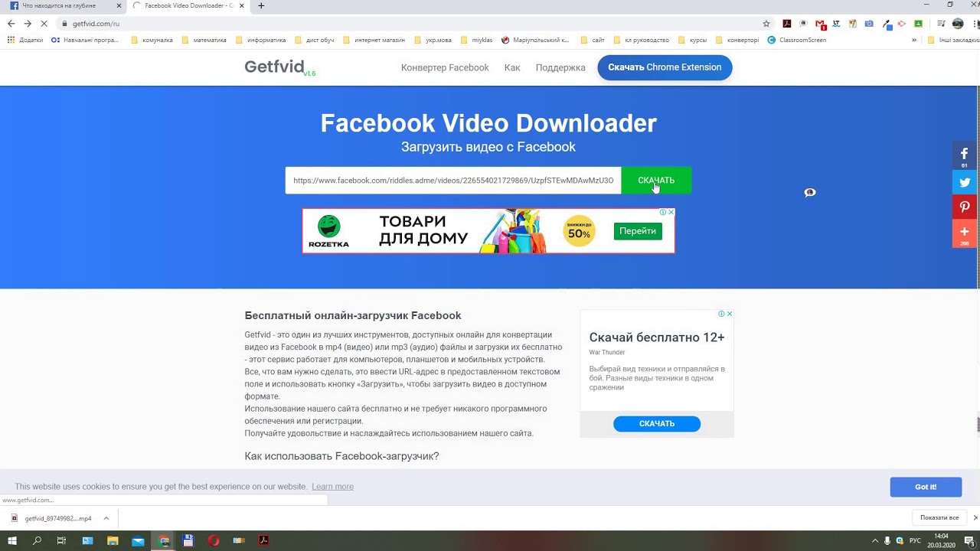The width and height of the screenshot is (980, 551).
Task: Share page via Twitter side icon
Action: (x=965, y=182)
